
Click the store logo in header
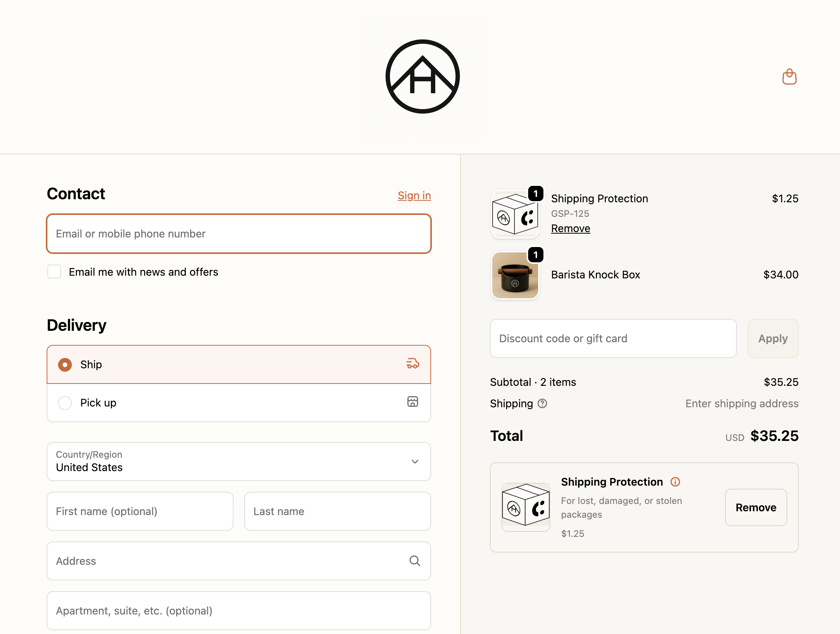(422, 76)
